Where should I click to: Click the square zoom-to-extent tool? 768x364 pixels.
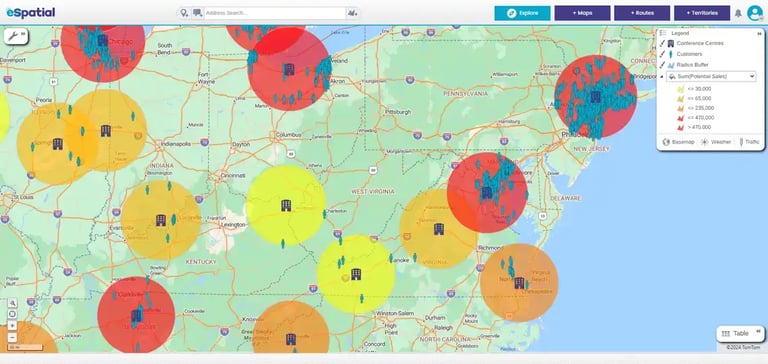[x=12, y=314]
